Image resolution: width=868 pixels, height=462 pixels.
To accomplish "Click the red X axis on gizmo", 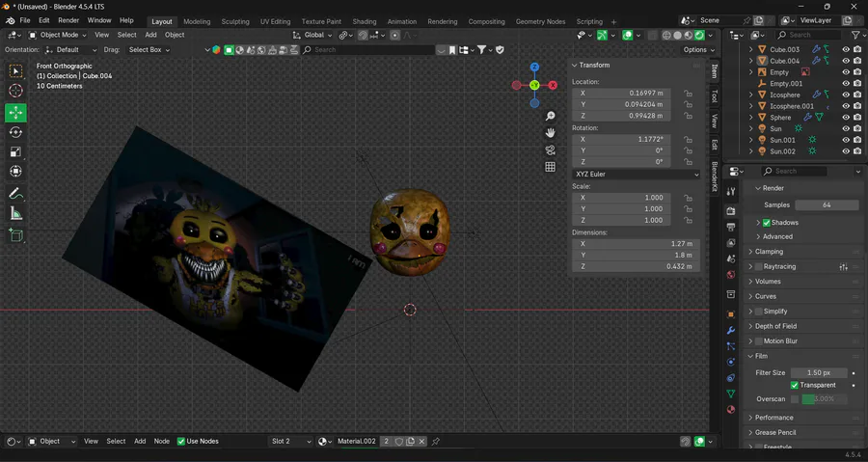I will pos(553,85).
